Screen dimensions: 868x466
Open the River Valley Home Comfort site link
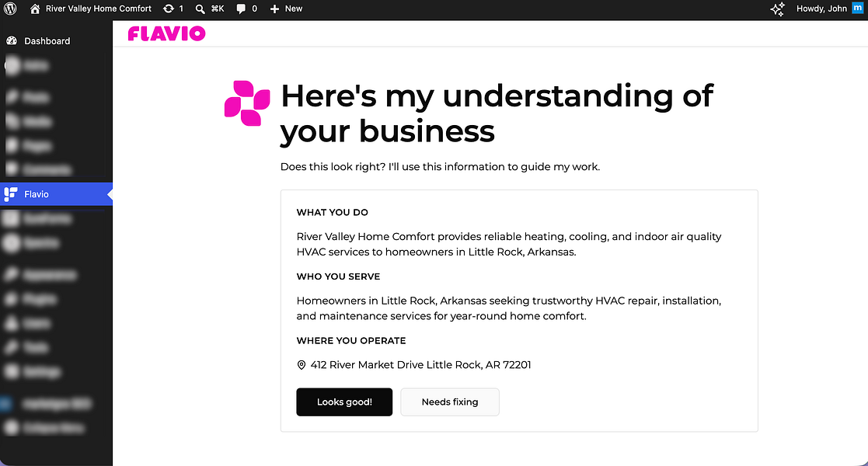coord(99,9)
